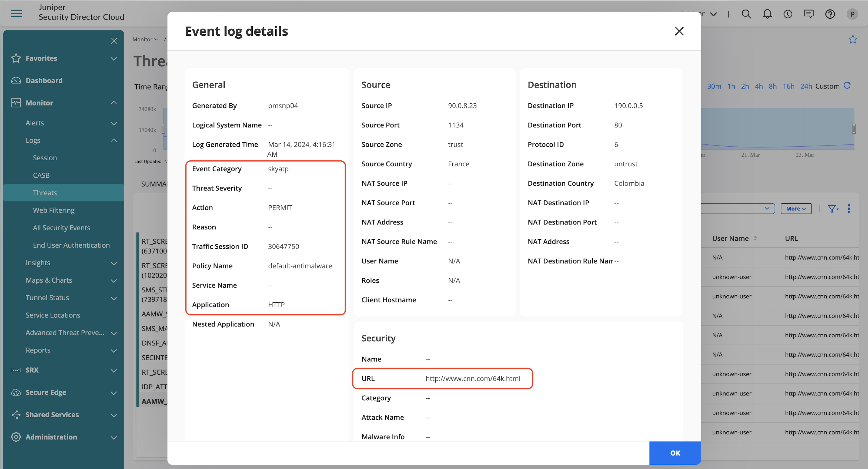Click OK to dismiss event details

point(675,453)
